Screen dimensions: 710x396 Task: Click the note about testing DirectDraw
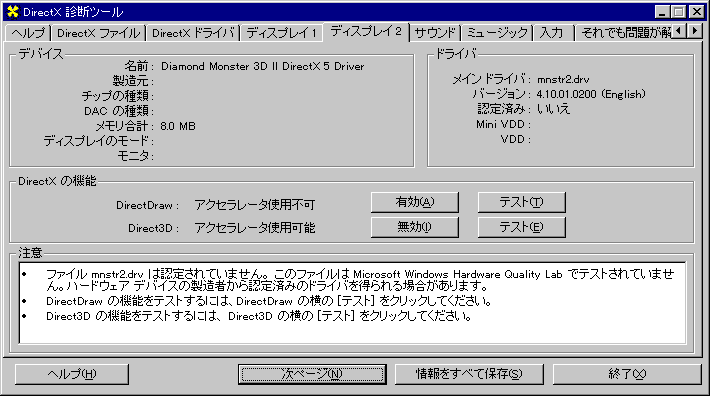tap(269, 301)
